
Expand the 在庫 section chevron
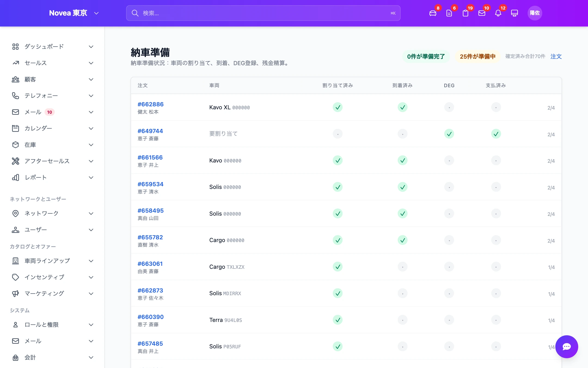tap(91, 145)
